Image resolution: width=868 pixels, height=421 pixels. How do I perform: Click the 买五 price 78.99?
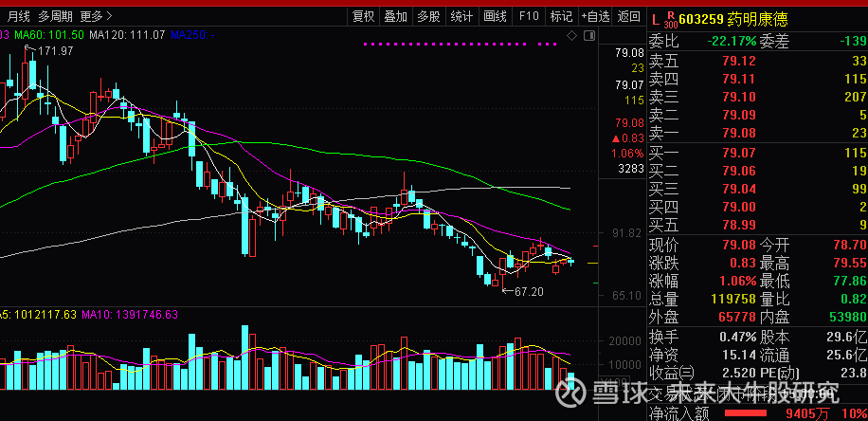(738, 225)
